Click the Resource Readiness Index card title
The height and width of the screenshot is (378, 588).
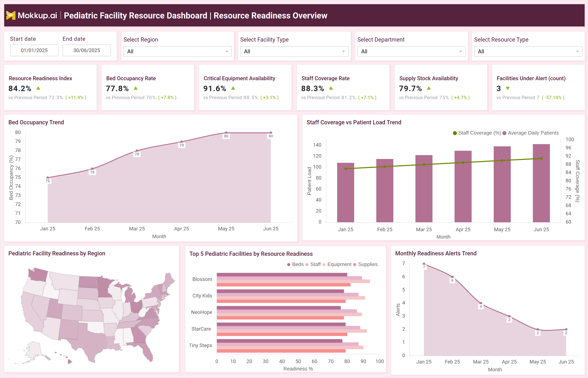tap(41, 78)
